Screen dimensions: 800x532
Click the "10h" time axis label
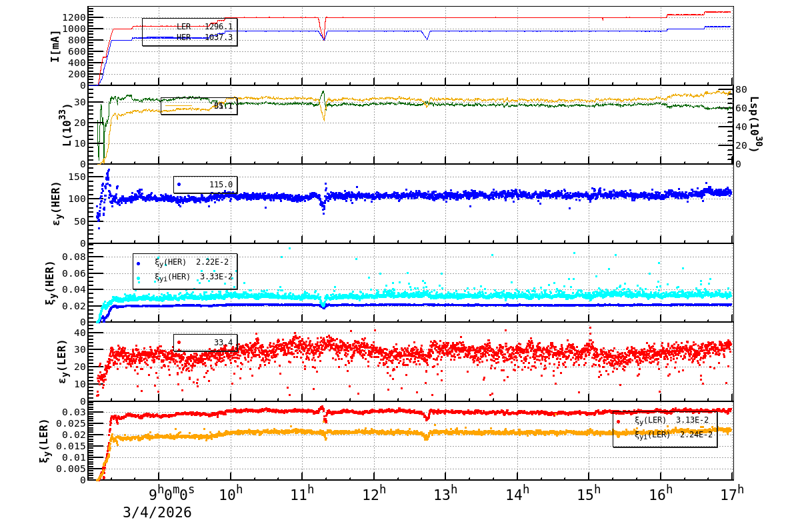pos(230,493)
